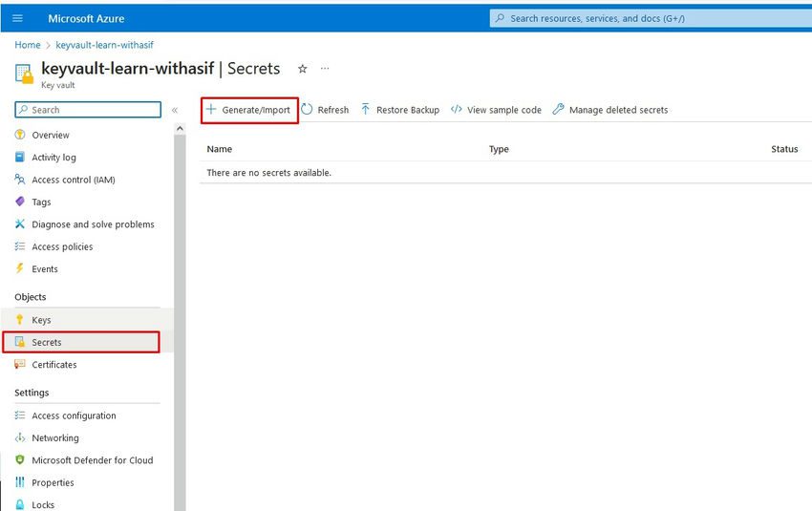This screenshot has height=511, width=812.
Task: Click the View sample code brackets icon
Action: click(457, 109)
